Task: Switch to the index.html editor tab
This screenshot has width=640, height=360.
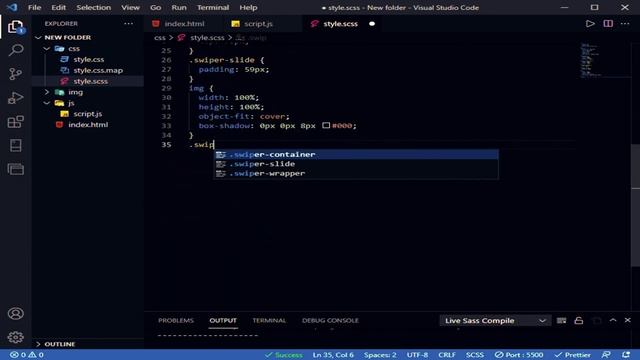Action: click(x=184, y=24)
